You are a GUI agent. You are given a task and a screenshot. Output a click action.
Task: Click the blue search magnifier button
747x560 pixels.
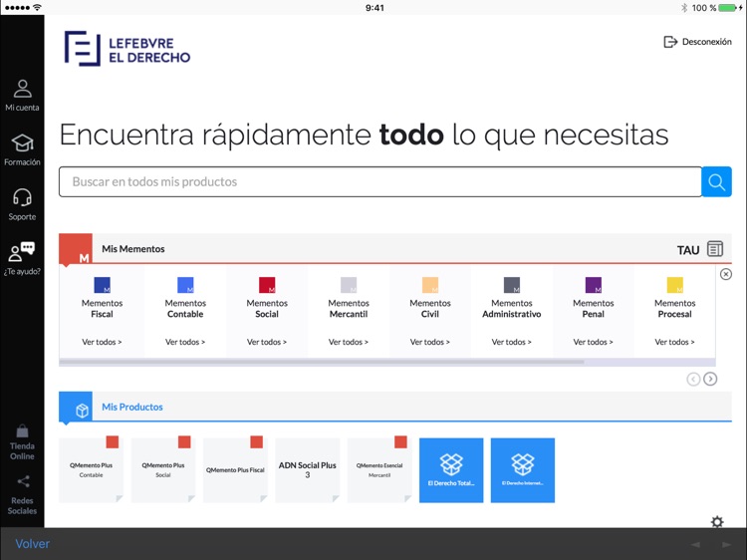pyautogui.click(x=716, y=181)
